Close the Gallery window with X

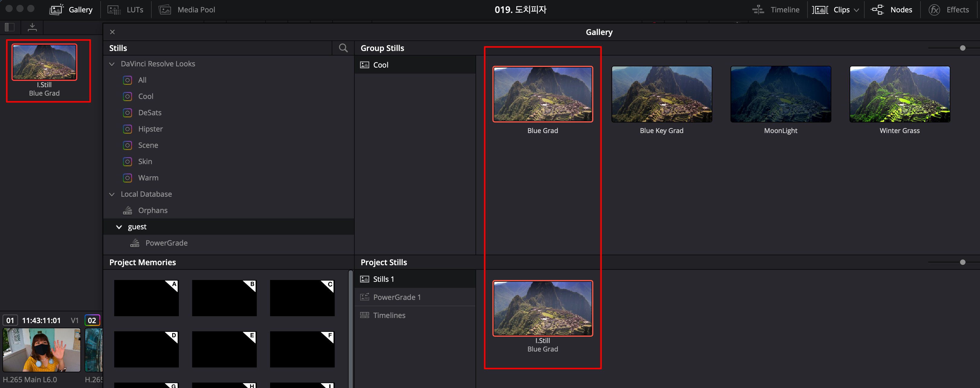112,32
